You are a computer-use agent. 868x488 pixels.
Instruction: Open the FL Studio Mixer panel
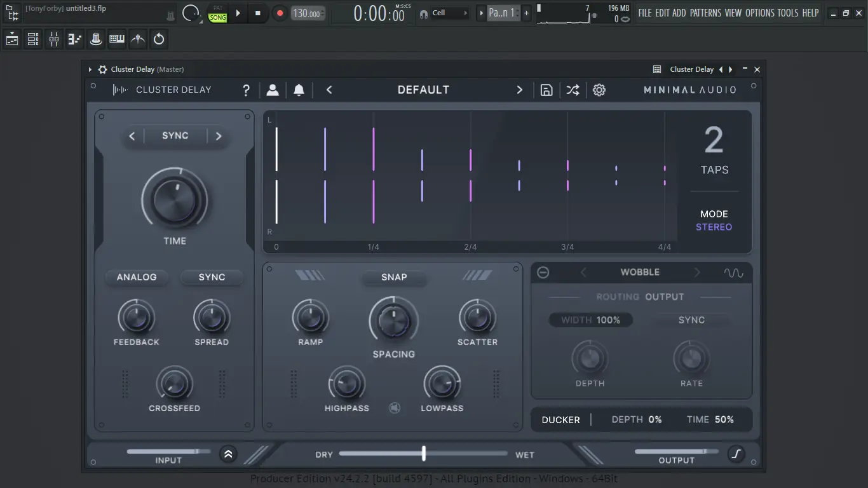[53, 39]
